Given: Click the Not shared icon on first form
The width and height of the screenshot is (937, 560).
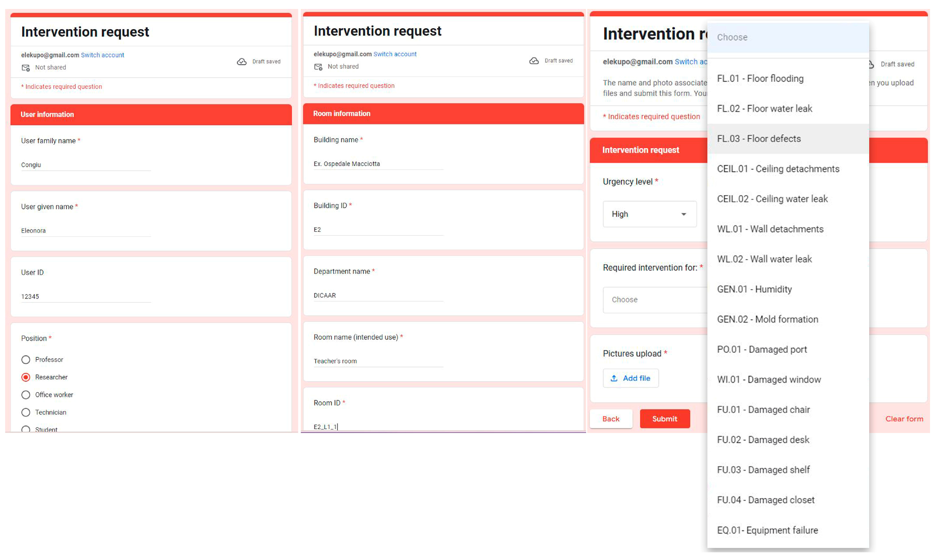Looking at the screenshot, I should click(25, 68).
